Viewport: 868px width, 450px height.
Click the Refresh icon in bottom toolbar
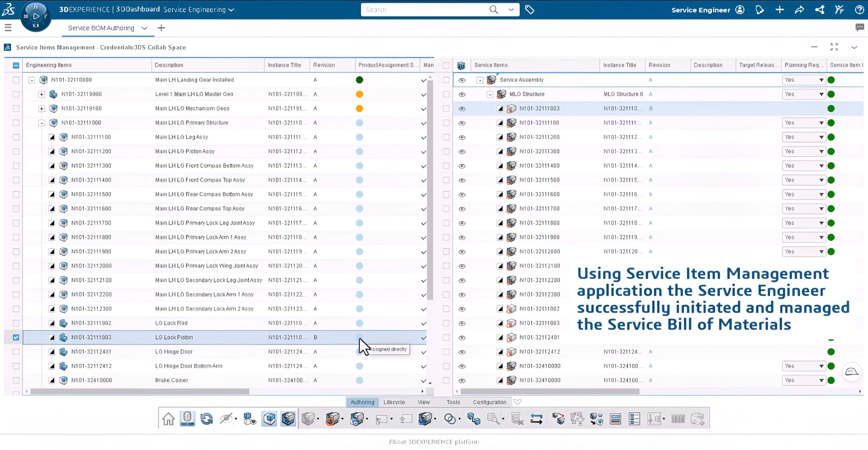(206, 419)
